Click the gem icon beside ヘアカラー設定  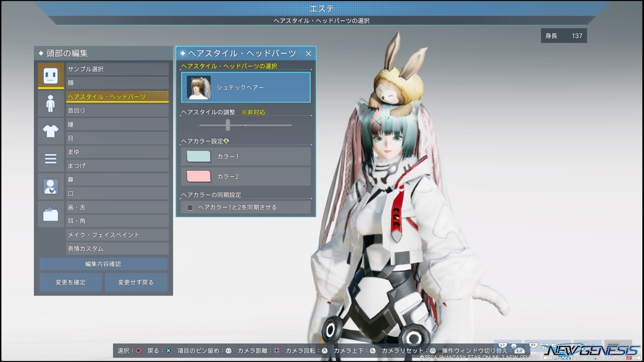pyautogui.click(x=226, y=141)
